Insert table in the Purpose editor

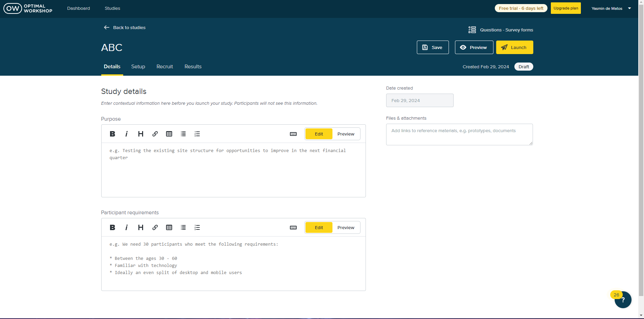pyautogui.click(x=169, y=134)
